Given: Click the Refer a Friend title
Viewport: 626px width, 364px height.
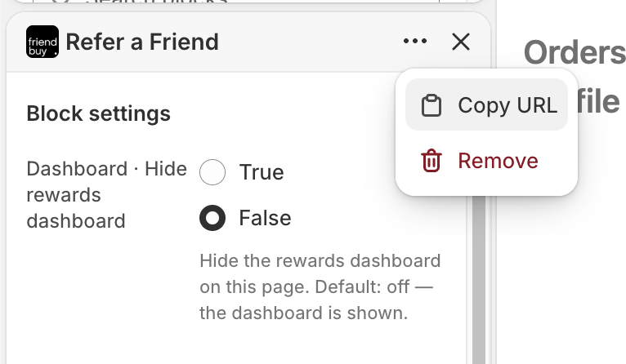Looking at the screenshot, I should [142, 42].
